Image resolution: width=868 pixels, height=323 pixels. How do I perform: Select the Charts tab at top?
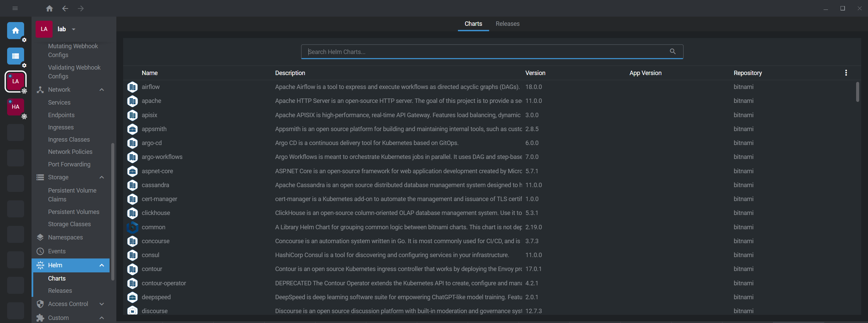473,24
